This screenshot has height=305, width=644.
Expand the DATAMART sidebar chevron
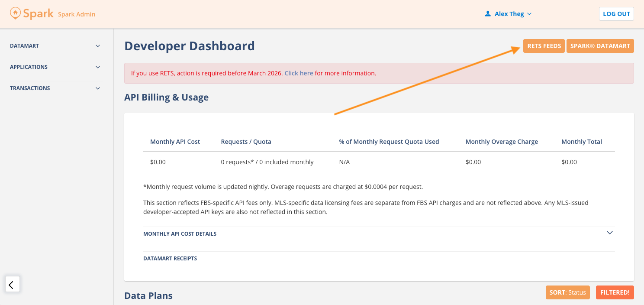(x=98, y=46)
